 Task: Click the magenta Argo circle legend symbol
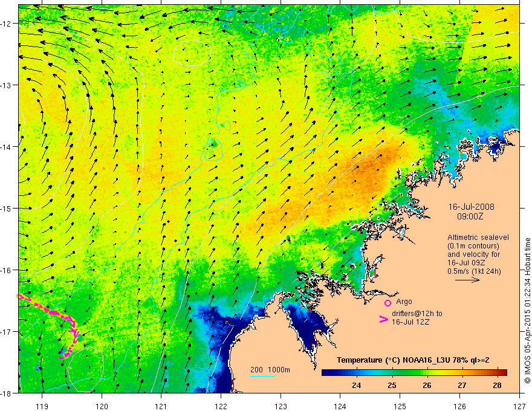(388, 303)
